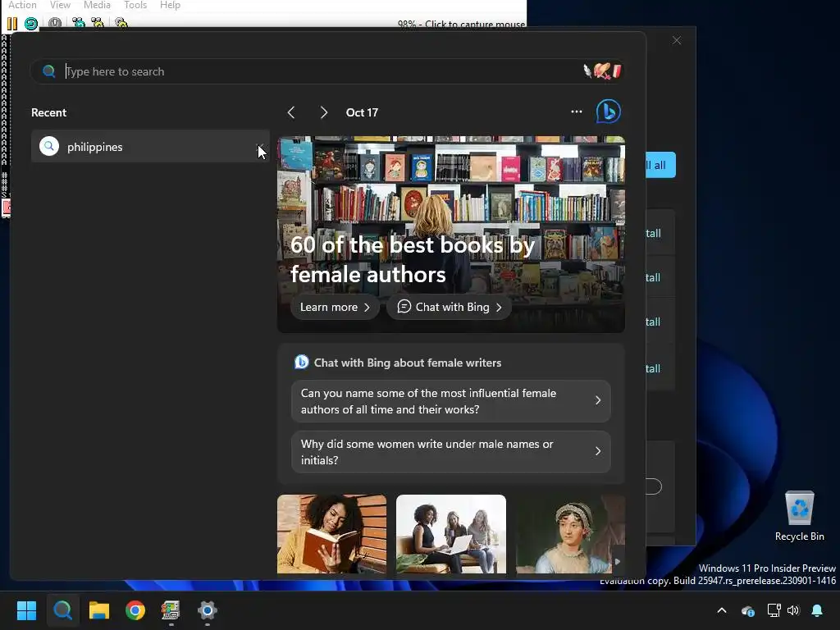This screenshot has height=630, width=840.
Task: Expand arrow for influential female authors question
Action: (598, 400)
